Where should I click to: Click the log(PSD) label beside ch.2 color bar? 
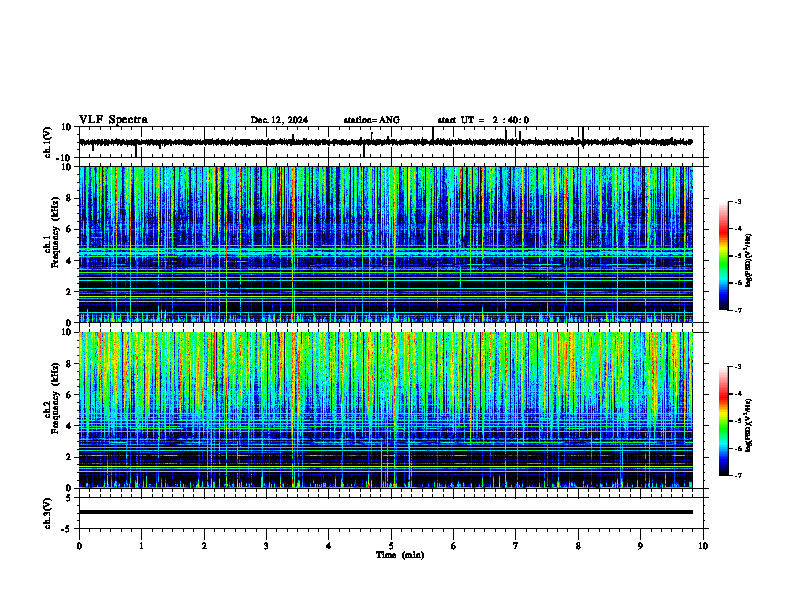click(749, 425)
